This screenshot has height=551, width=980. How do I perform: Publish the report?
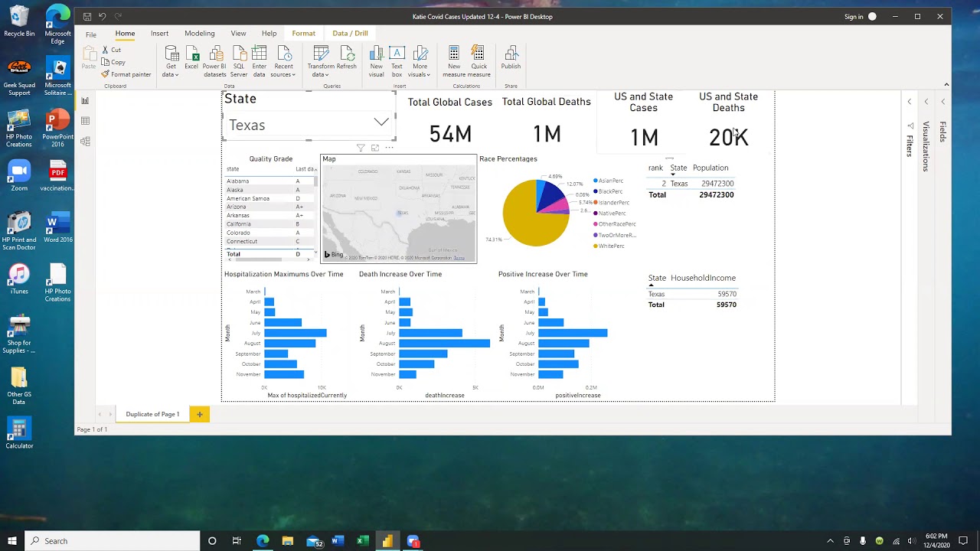[511, 58]
